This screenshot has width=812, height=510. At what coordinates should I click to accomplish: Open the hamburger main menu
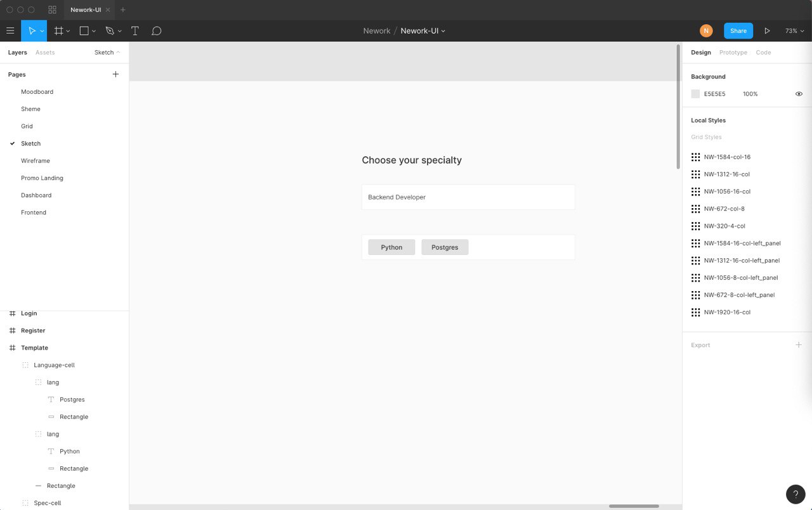click(x=10, y=30)
